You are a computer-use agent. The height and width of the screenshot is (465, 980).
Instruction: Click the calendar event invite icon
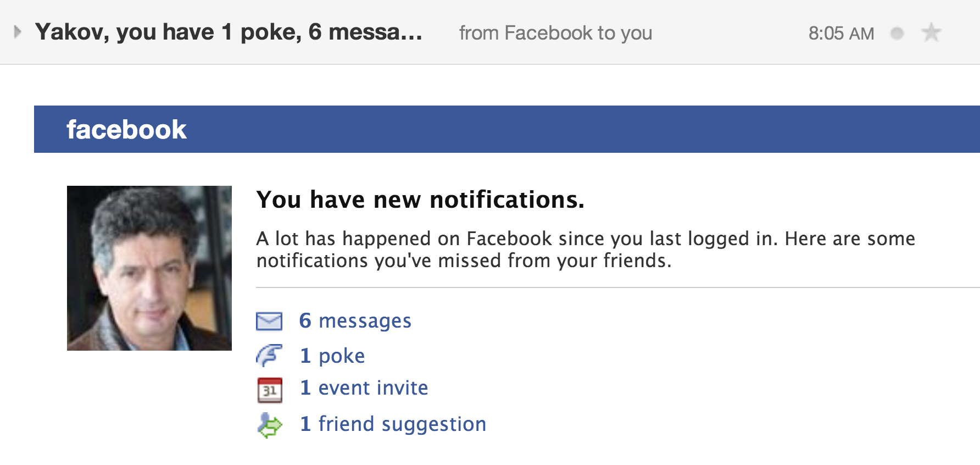point(270,390)
